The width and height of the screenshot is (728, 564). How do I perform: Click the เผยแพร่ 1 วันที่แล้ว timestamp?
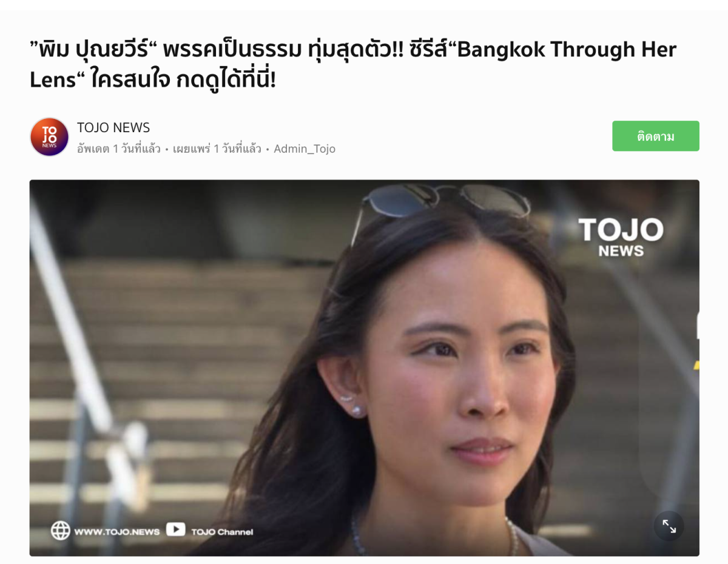coord(217,149)
